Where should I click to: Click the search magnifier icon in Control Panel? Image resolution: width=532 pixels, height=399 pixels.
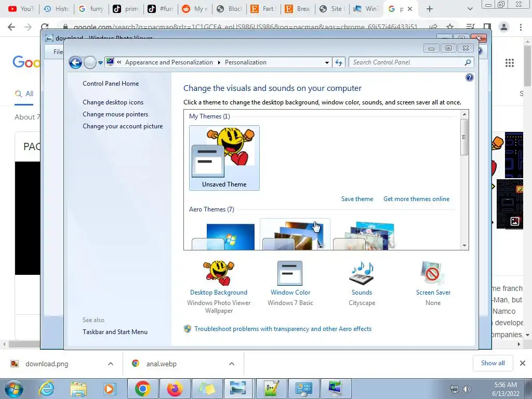point(468,62)
